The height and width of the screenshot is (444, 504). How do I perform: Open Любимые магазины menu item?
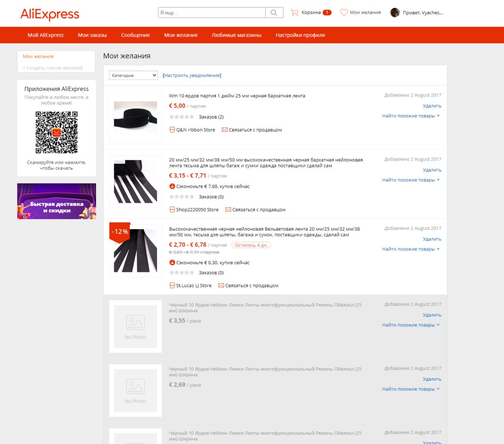tap(237, 35)
